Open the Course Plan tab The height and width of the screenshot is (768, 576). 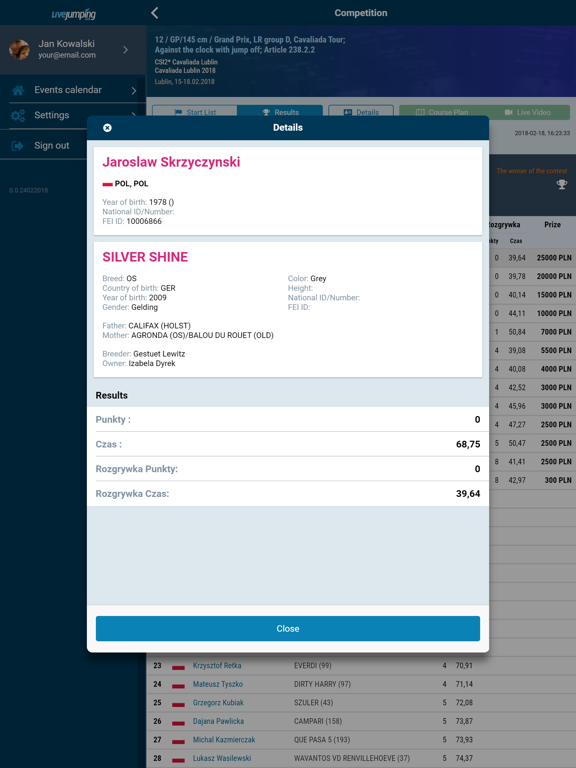442,112
